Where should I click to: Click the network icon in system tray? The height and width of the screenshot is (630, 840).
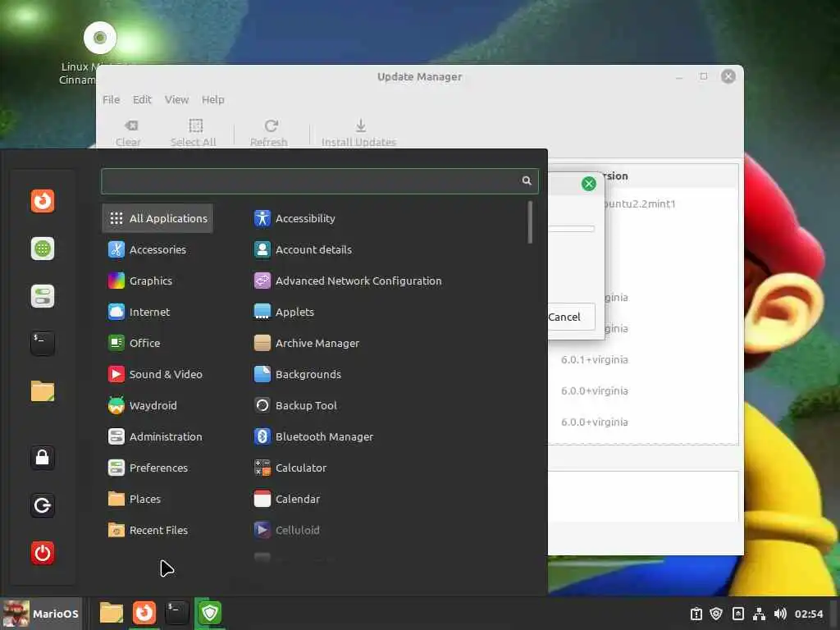(x=759, y=614)
